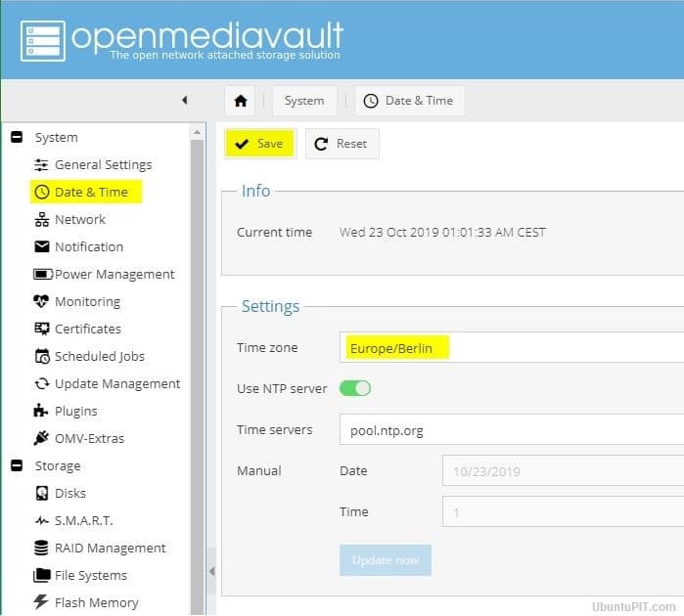This screenshot has width=684, height=616.
Task: Open General Settings in sidebar
Action: 103,165
